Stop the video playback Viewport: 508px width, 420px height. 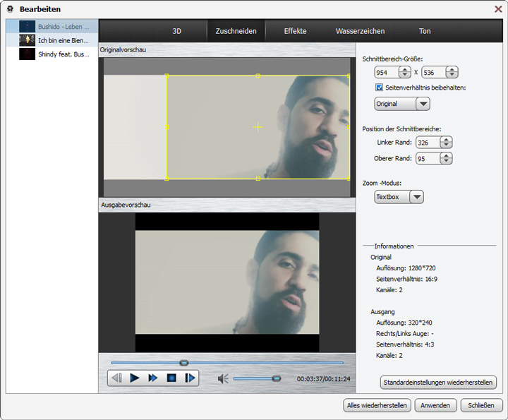point(171,378)
